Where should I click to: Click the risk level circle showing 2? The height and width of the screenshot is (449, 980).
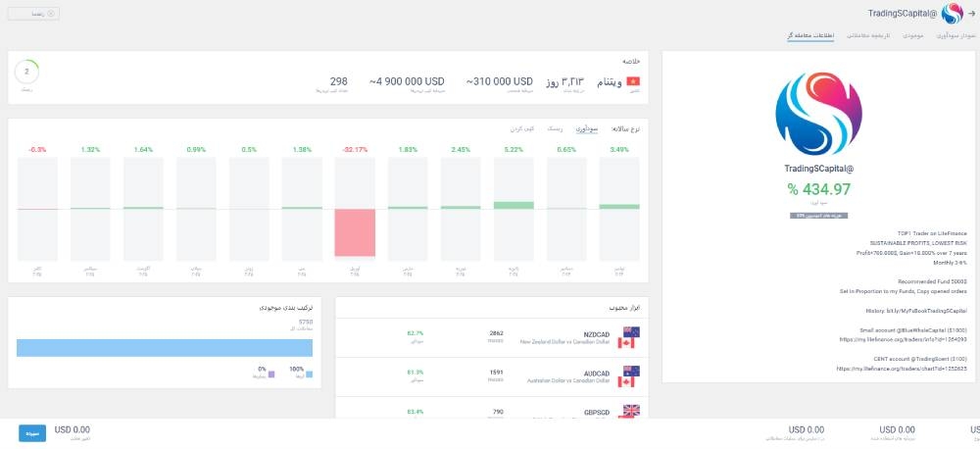click(x=28, y=73)
